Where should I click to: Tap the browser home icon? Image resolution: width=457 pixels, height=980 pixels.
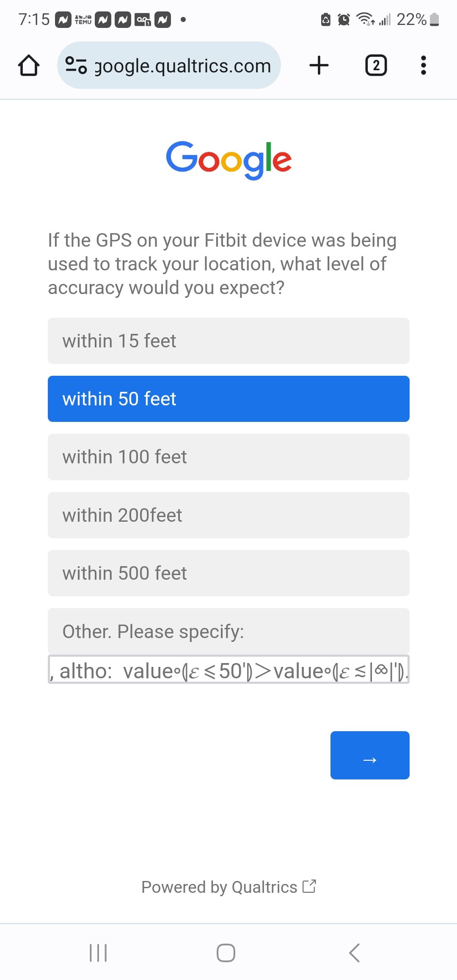pos(29,66)
